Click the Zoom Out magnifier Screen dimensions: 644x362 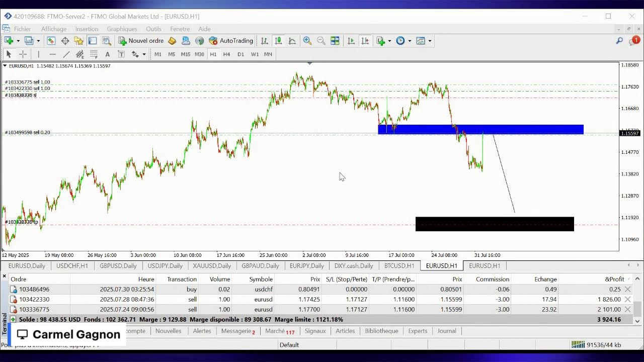pos(320,41)
